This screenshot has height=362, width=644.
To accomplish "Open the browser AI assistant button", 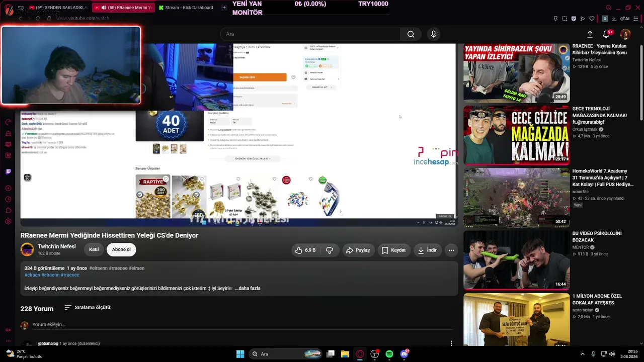I will point(625,19).
